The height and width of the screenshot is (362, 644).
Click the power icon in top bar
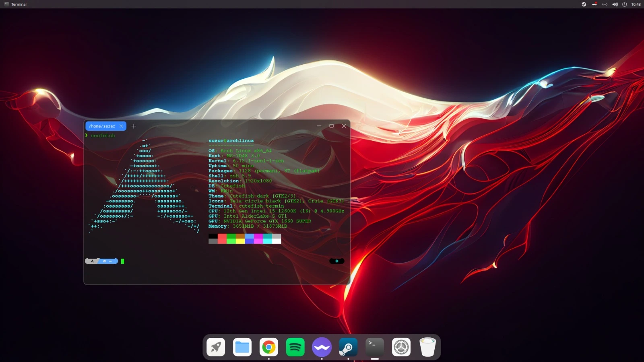[625, 4]
